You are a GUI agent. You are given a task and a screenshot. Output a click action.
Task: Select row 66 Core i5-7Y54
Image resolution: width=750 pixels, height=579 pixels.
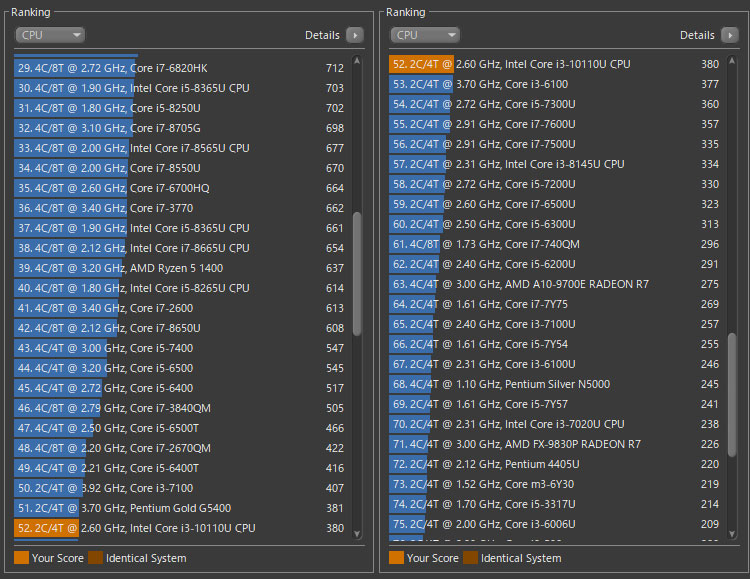pos(557,344)
